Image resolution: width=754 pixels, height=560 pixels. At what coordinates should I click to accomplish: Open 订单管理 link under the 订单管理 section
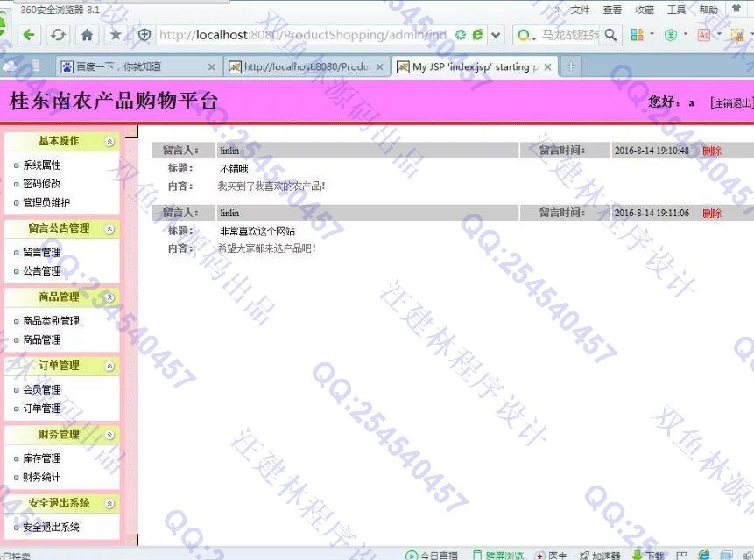click(x=42, y=409)
